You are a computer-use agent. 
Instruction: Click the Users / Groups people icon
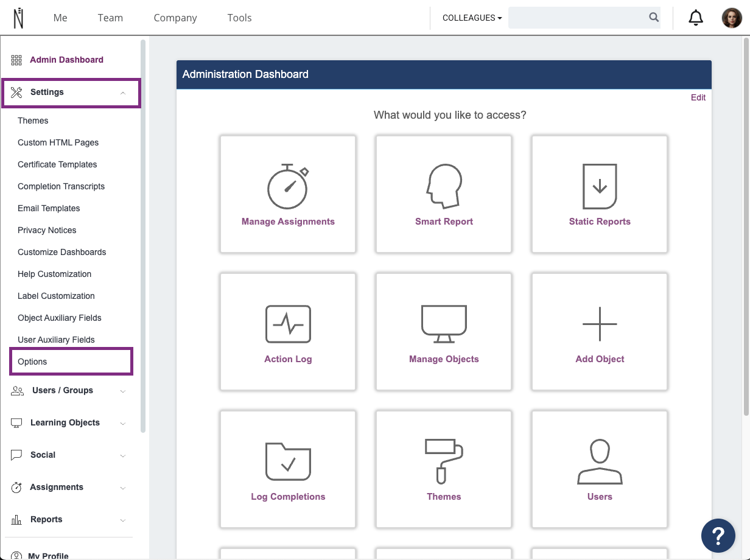(17, 391)
